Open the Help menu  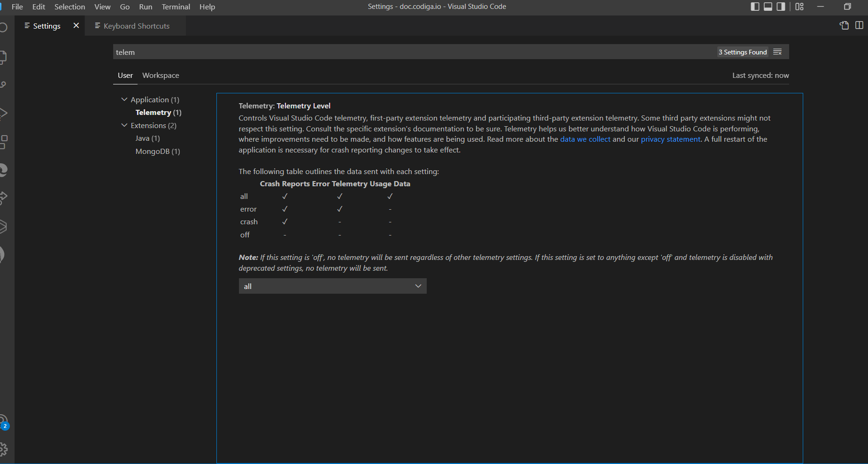[x=207, y=7]
